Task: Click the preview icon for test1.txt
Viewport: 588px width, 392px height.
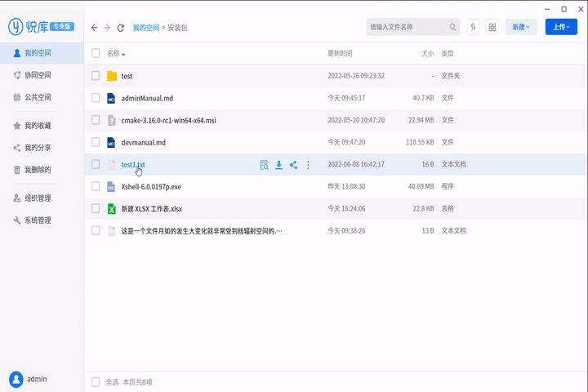Action: (x=264, y=165)
